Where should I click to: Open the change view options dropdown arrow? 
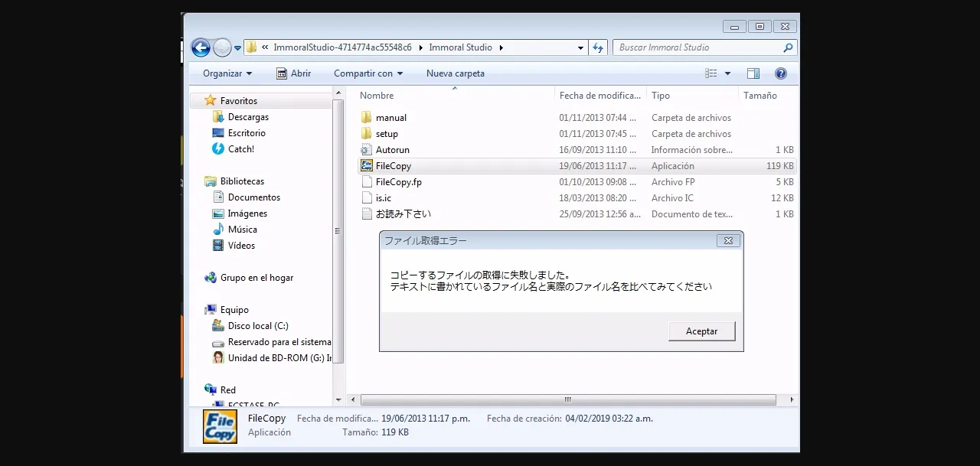tap(727, 73)
